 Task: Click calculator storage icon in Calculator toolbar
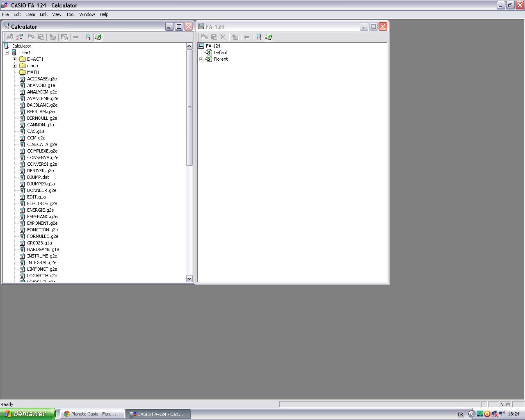tap(88, 37)
